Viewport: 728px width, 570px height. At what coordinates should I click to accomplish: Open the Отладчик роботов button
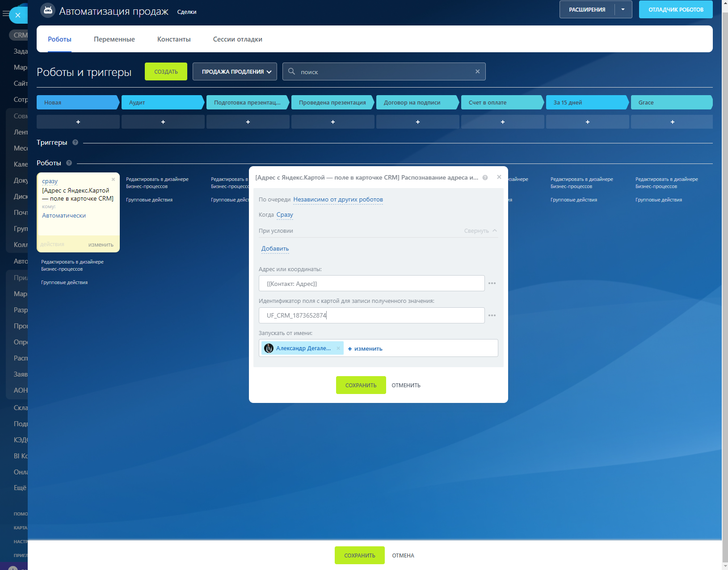tap(676, 9)
